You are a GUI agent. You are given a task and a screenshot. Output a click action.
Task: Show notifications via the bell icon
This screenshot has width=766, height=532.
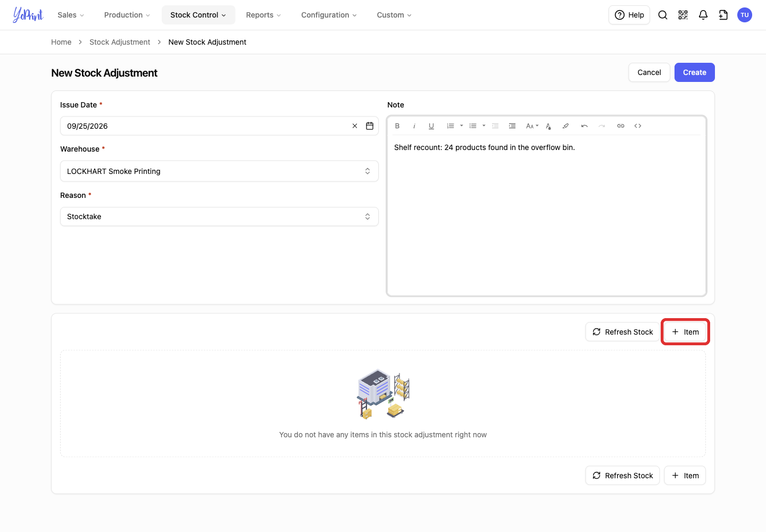(x=703, y=15)
